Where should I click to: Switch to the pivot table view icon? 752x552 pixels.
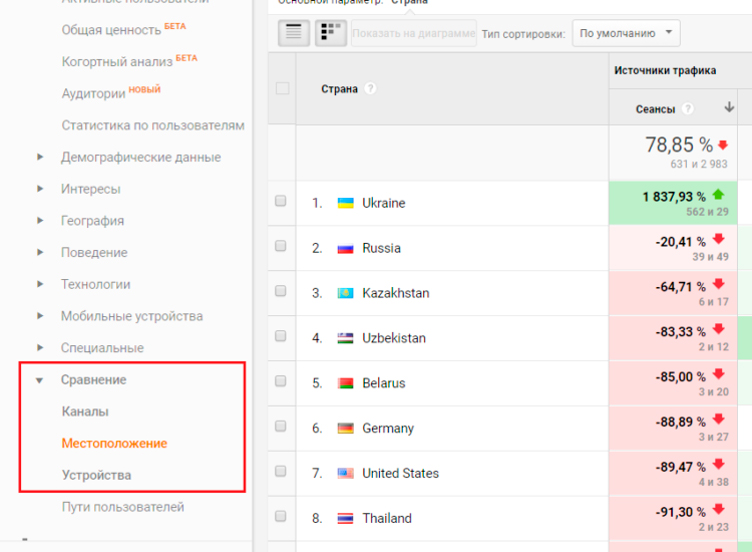[331, 33]
